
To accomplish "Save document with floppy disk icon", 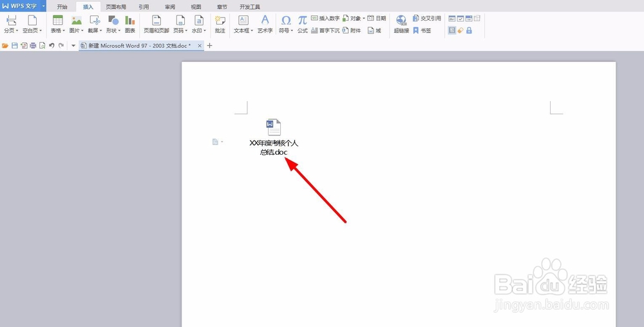I will pos(15,46).
